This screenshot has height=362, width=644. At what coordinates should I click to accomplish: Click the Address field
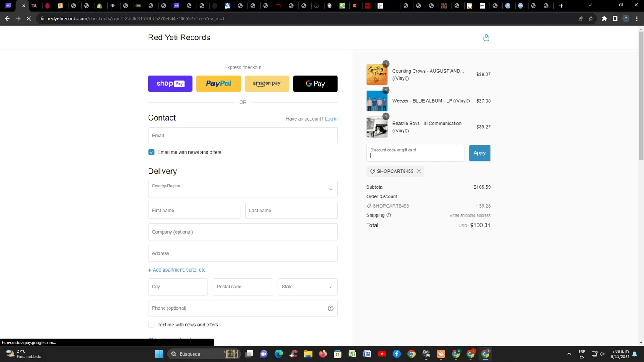point(243,253)
